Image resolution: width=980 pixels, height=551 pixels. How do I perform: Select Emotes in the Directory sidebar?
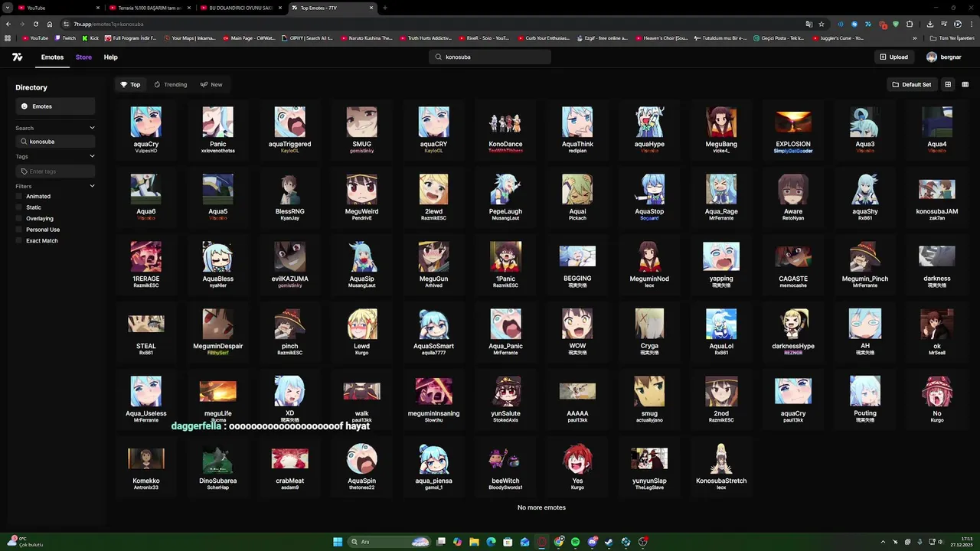pos(55,106)
